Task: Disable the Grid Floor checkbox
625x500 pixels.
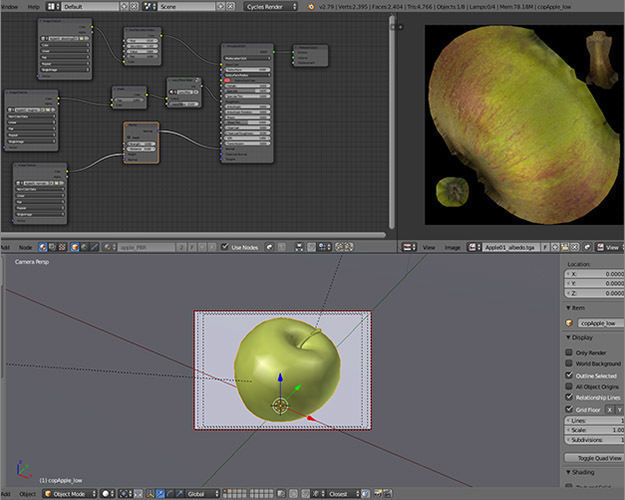Action: coord(569,409)
